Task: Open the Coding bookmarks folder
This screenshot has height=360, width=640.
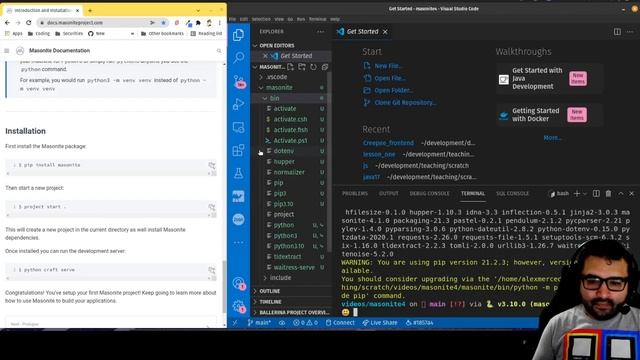Action: pyautogui.click(x=39, y=33)
